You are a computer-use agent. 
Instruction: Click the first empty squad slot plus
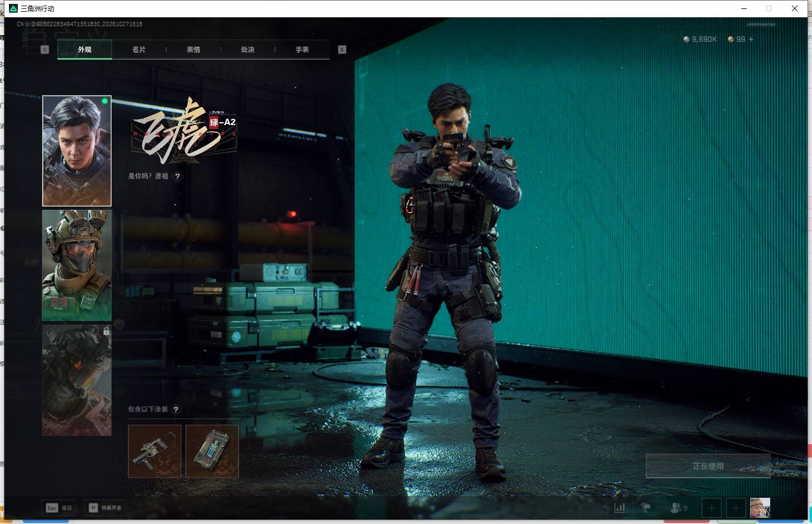click(712, 508)
